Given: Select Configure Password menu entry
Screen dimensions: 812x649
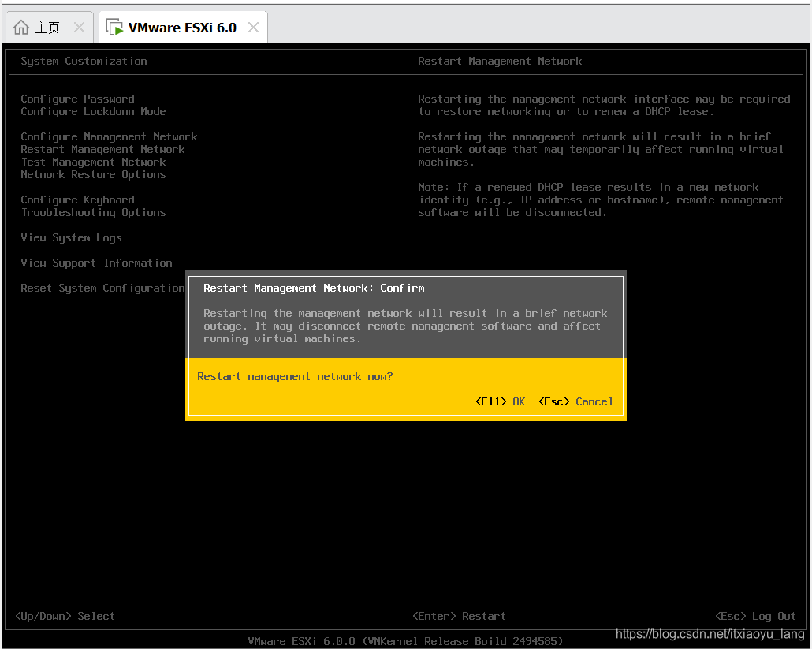Looking at the screenshot, I should pos(78,99).
